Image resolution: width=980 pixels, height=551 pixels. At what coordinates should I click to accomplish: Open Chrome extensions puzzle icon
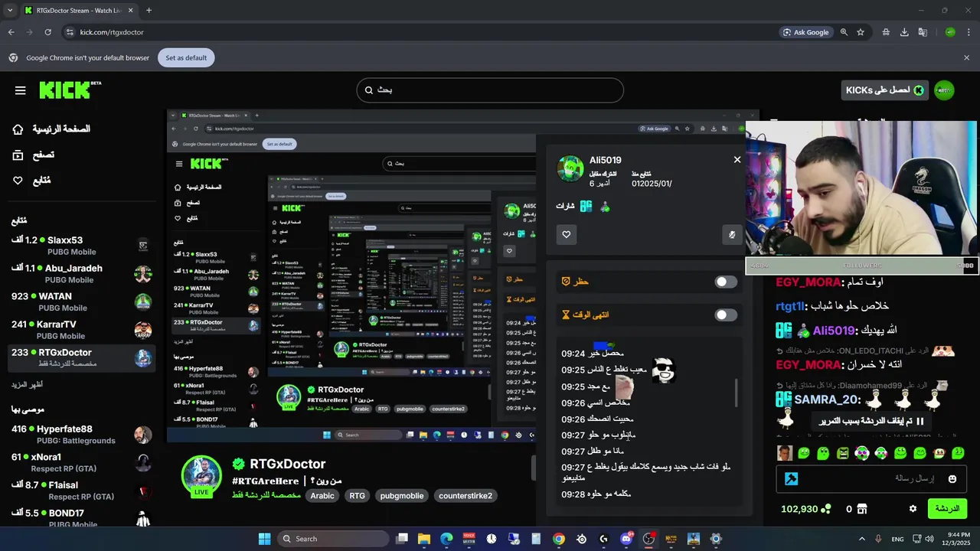pos(886,32)
